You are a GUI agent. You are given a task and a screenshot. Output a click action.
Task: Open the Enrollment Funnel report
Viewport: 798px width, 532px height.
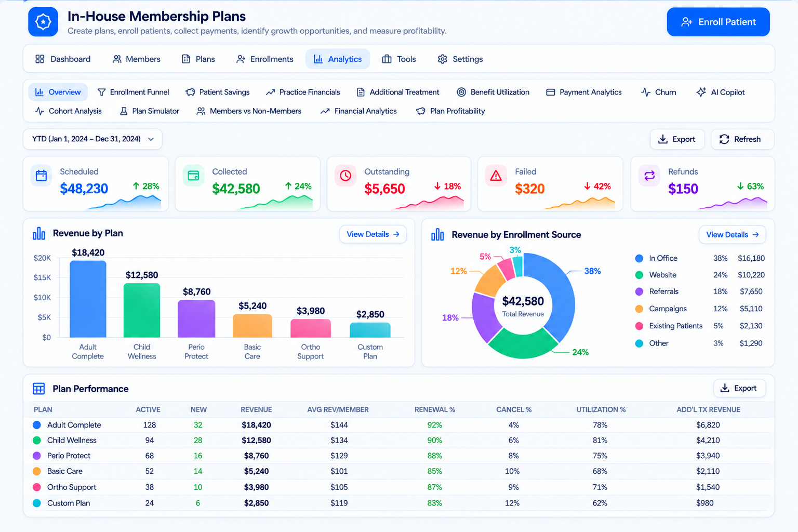pyautogui.click(x=134, y=92)
